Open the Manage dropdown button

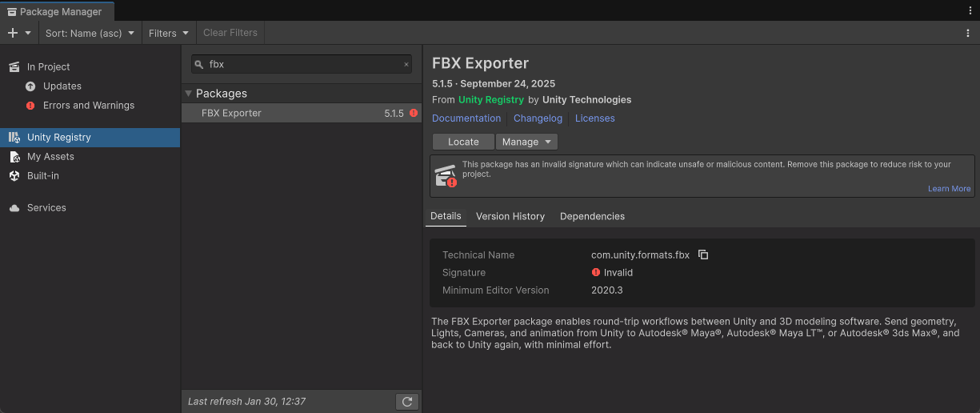(x=526, y=142)
